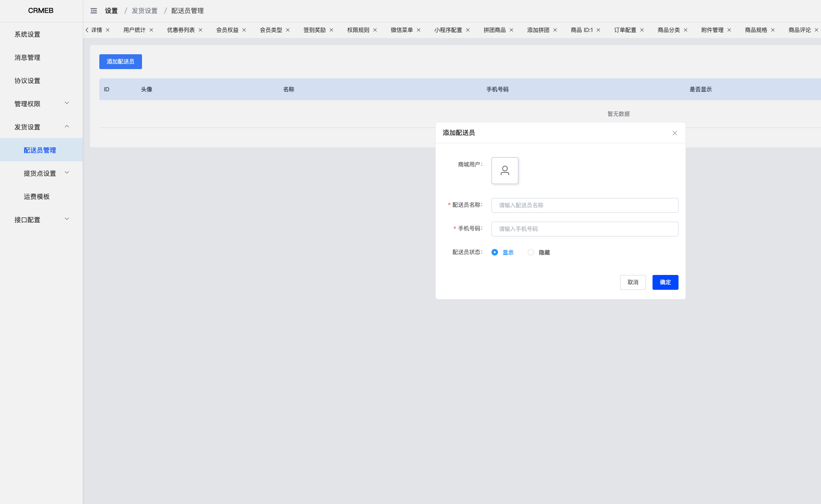This screenshot has height=504, width=821.
Task: Close the 订单配置 tab
Action: pyautogui.click(x=642, y=30)
